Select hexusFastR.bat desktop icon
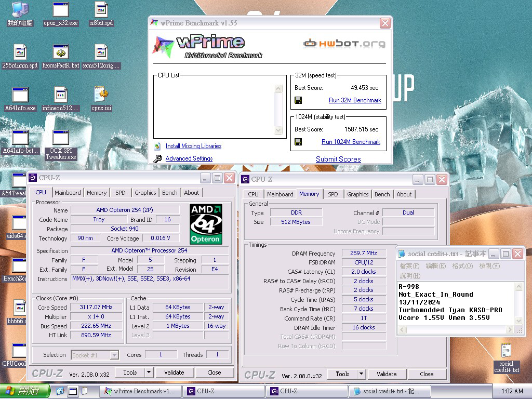Viewport: 532px width, 399px height. tap(61, 56)
